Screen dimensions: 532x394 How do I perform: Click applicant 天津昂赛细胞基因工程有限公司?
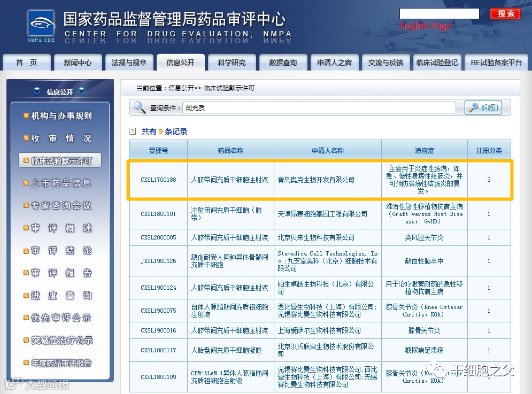click(322, 214)
